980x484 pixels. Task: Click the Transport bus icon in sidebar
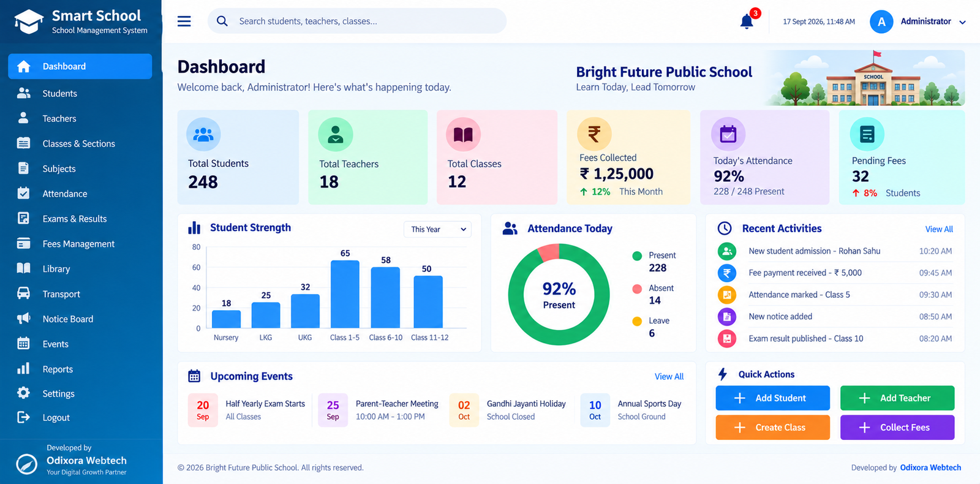tap(23, 293)
